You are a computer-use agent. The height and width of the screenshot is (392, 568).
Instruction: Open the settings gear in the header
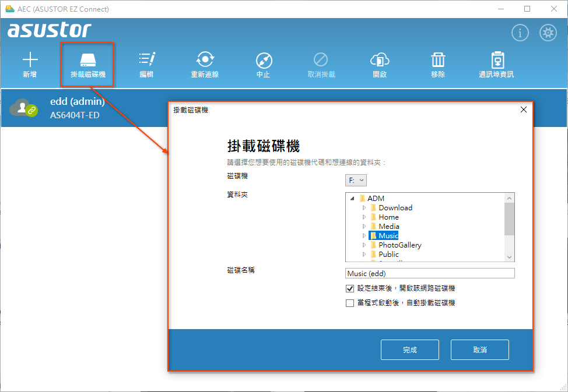coord(548,33)
